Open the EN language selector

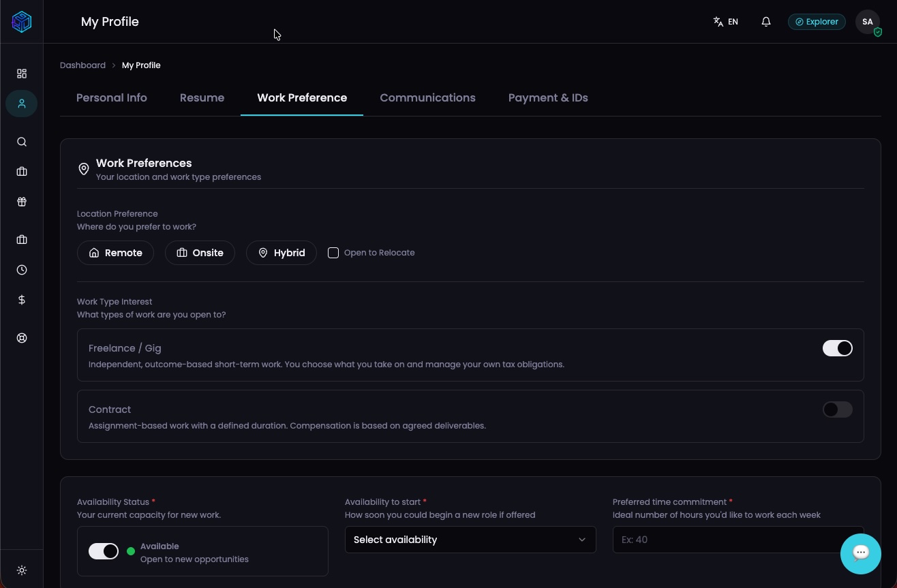726,22
